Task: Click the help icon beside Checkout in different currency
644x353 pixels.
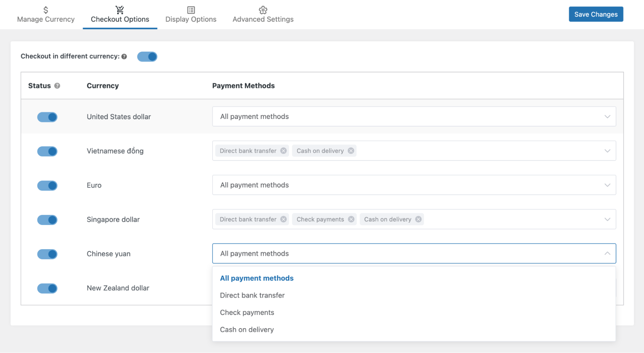Action: point(124,56)
